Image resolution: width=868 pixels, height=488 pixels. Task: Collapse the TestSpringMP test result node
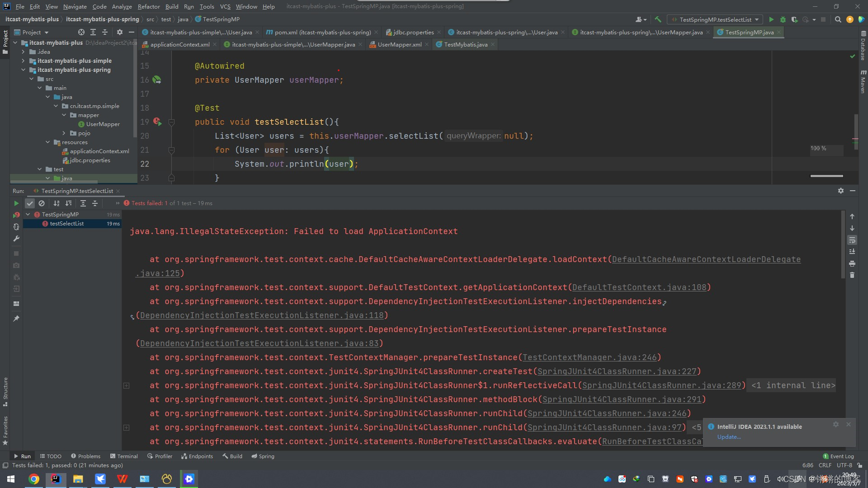(x=28, y=215)
